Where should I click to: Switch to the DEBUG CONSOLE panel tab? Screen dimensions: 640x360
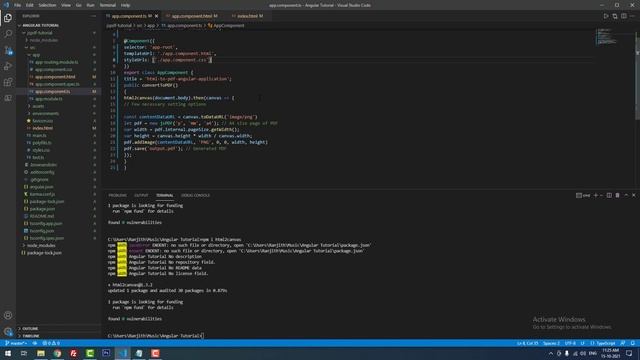pos(196,196)
